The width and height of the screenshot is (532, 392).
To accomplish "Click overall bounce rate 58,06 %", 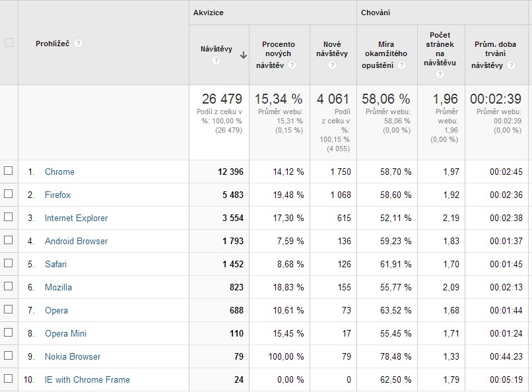I will click(386, 99).
